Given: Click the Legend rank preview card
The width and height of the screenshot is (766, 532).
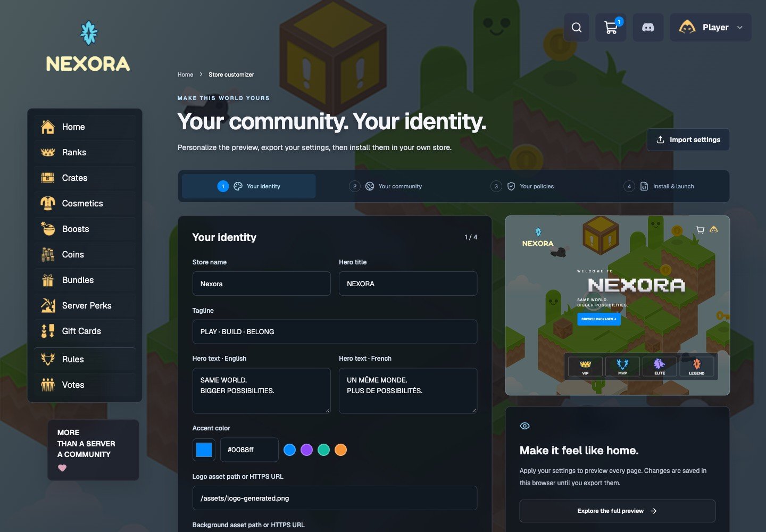Looking at the screenshot, I should 697,366.
